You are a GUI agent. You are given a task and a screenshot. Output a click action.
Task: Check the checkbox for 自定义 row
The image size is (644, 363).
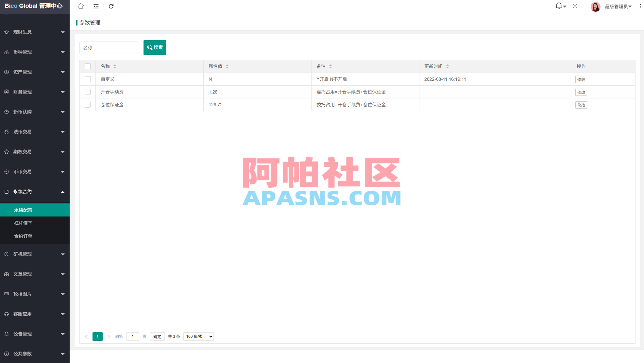(x=88, y=79)
